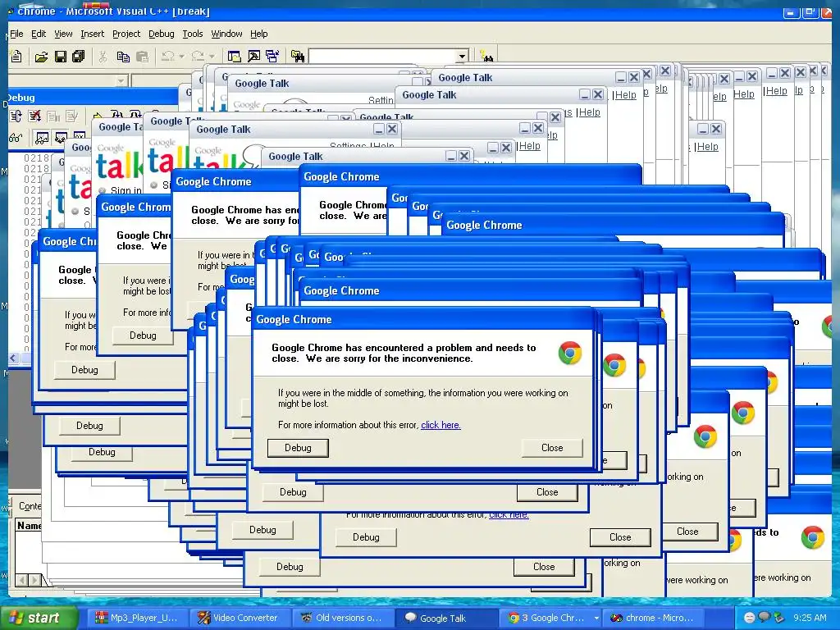Switch to 'Old versions o...' taskbar button
The height and width of the screenshot is (630, 840).
(x=343, y=619)
